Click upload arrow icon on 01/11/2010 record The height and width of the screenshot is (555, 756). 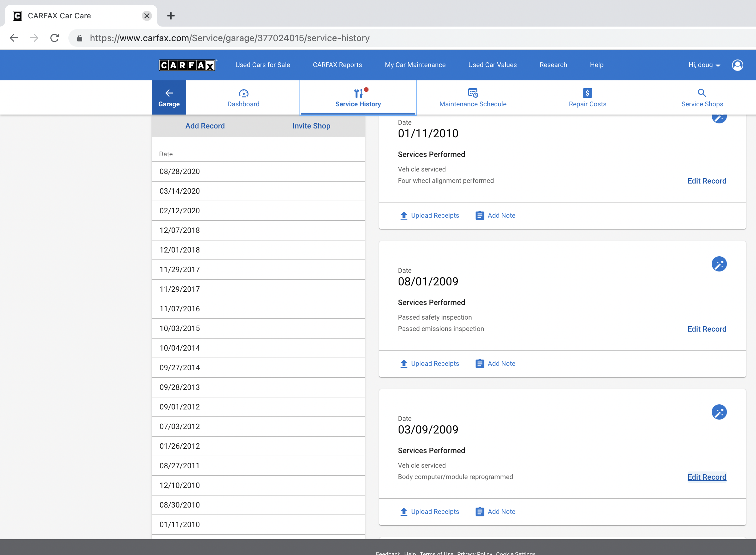[404, 215]
